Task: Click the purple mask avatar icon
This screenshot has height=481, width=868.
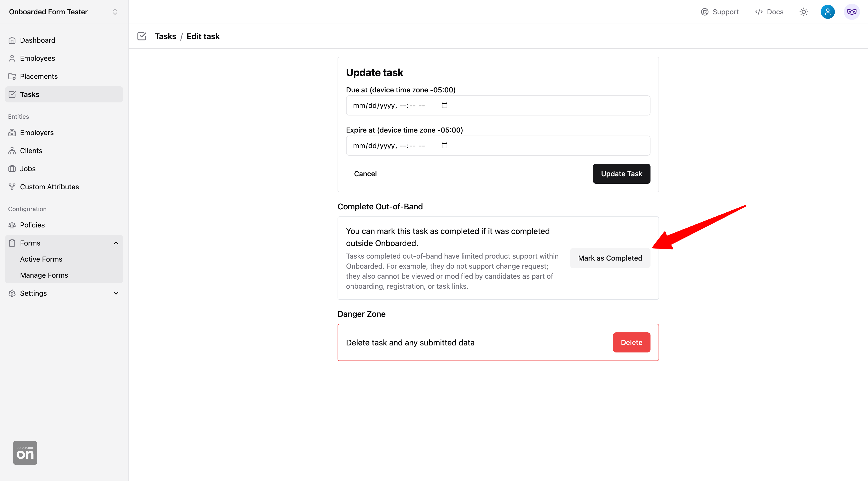Action: point(851,12)
